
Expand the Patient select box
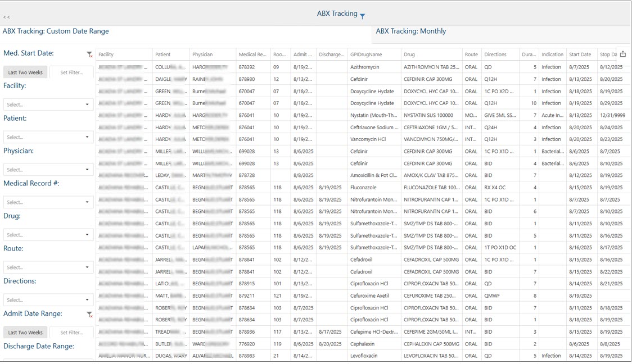tap(48, 137)
